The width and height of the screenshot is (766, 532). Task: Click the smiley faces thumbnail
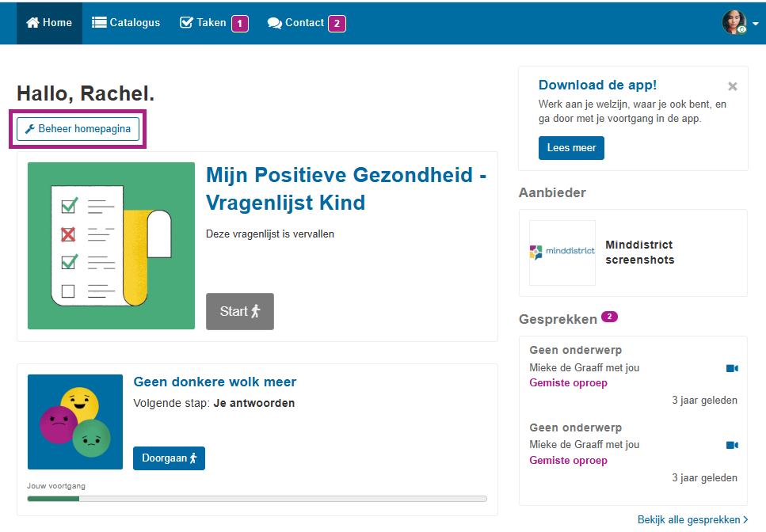click(74, 422)
